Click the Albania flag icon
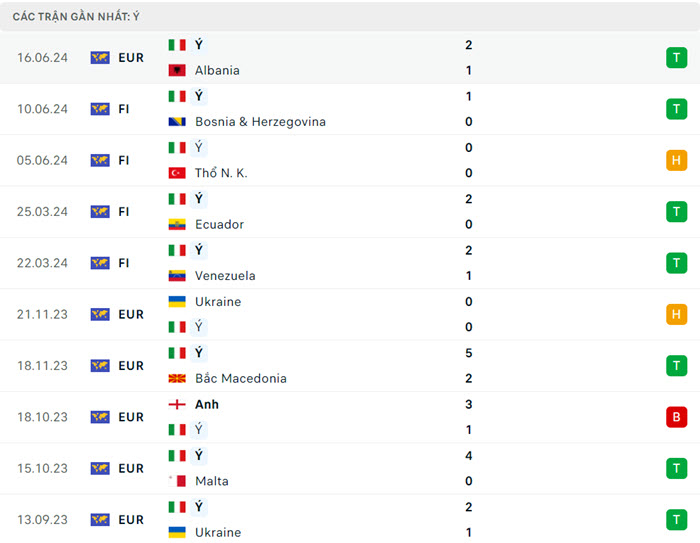 click(x=177, y=71)
